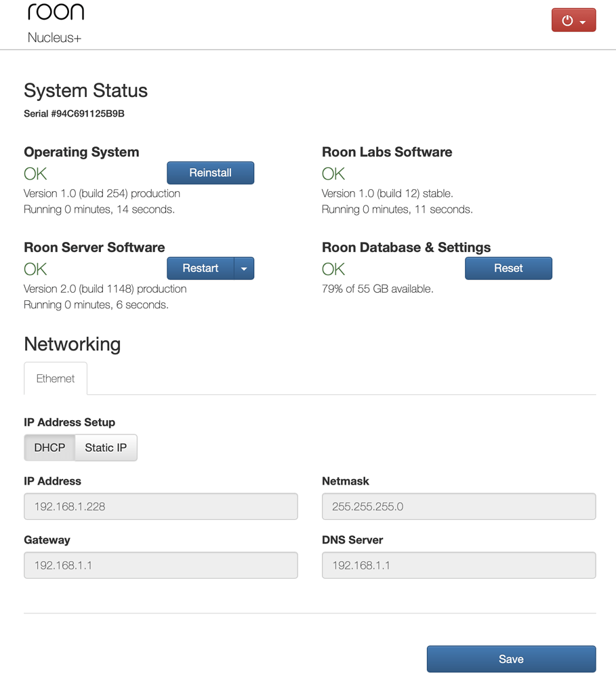
Task: Reset the Roon Database & Settings
Action: (x=508, y=268)
